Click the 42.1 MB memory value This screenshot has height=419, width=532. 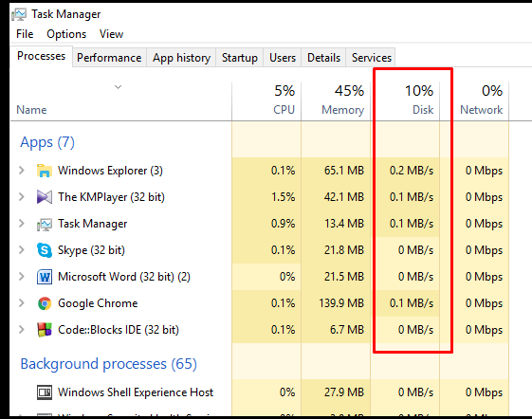(344, 197)
